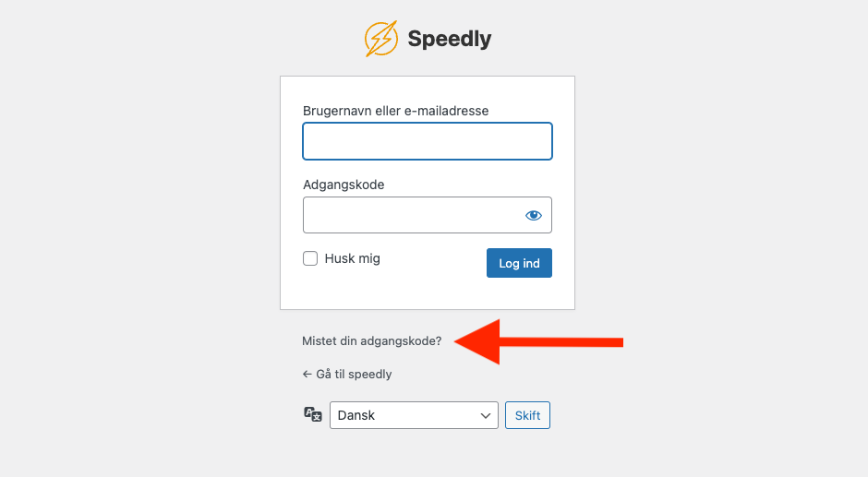The width and height of the screenshot is (868, 477).
Task: Follow the Gå til speedly link
Action: point(354,375)
